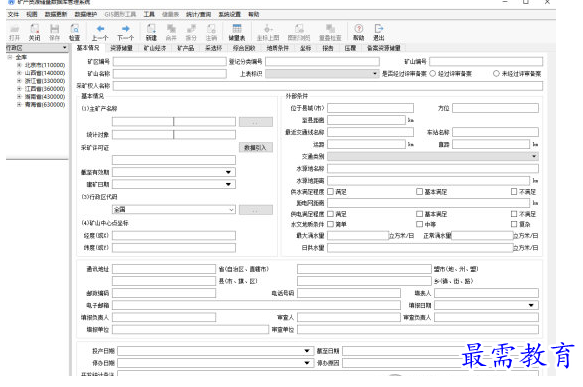Open the 停办日期 date dropdown

tap(307, 362)
